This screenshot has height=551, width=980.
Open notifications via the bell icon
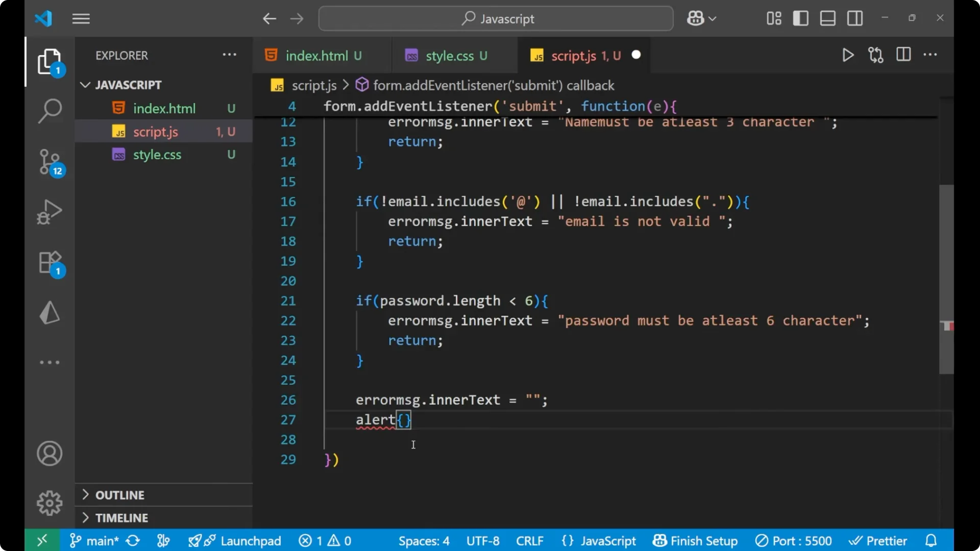click(x=930, y=540)
